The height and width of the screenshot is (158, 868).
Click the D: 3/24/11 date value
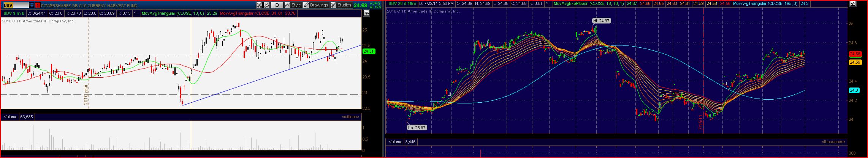pos(36,13)
